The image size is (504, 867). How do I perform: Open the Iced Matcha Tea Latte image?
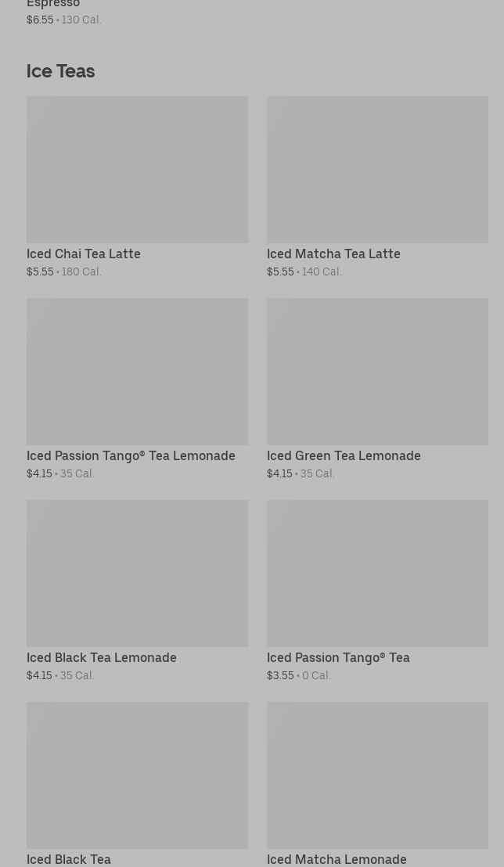point(377,169)
